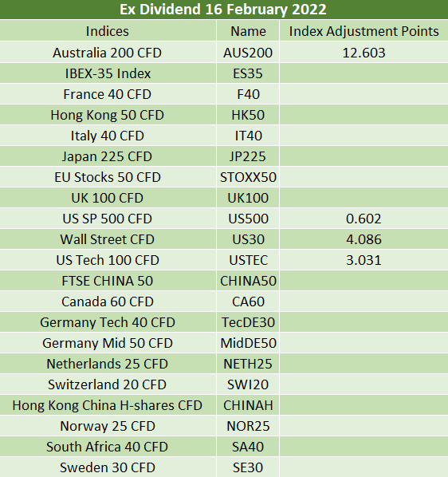
Task: Select the AUS200 adjustment value 12.603
Action: [x=364, y=53]
